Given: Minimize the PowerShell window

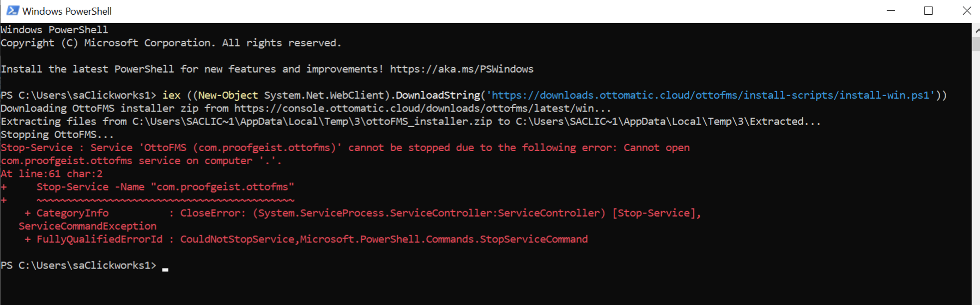Looking at the screenshot, I should 891,11.
